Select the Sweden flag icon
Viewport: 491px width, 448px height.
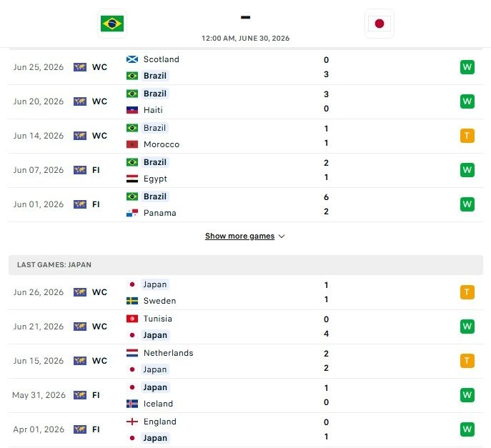132,301
